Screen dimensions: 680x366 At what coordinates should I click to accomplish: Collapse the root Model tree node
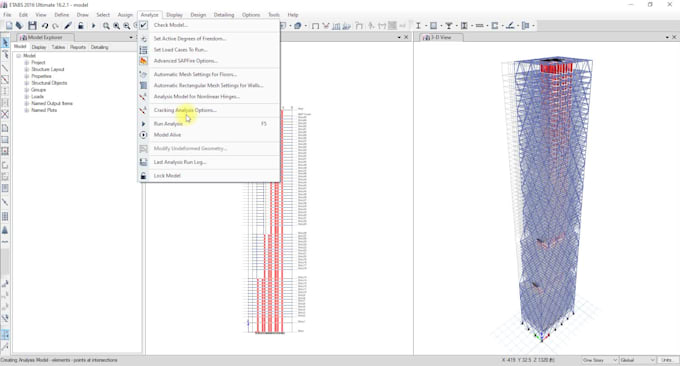tap(18, 56)
